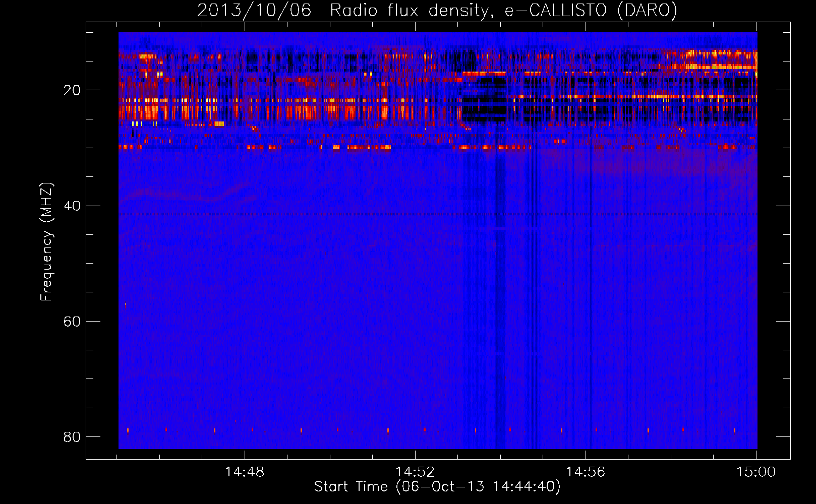Click the 20 MHz frequency tick label
The image size is (816, 504).
click(72, 91)
